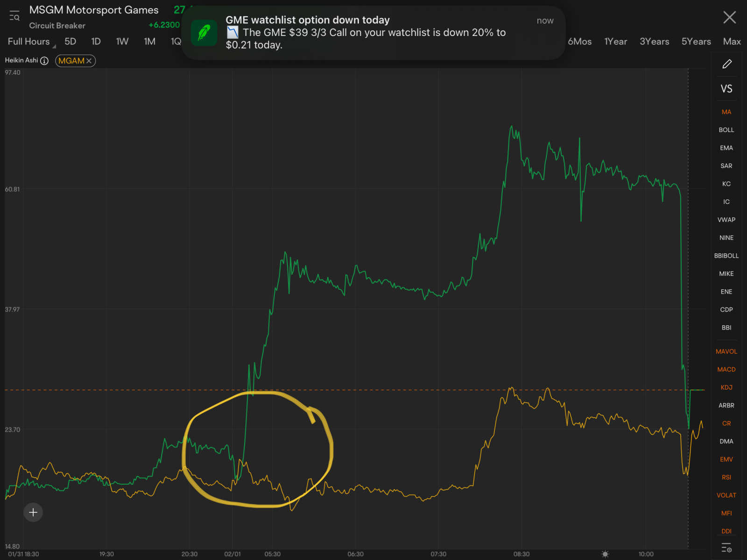The height and width of the screenshot is (560, 747).
Task: Enable the ENE indicator
Action: pyautogui.click(x=726, y=292)
